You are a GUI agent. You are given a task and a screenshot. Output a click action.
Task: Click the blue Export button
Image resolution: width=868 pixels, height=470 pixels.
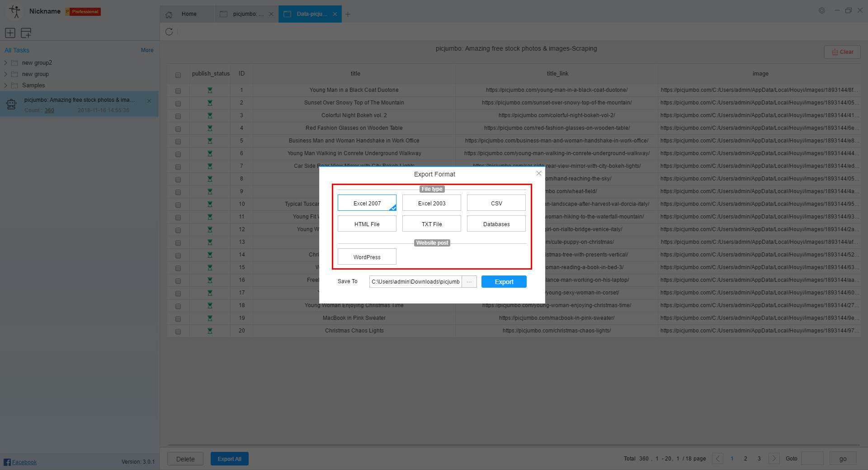click(x=504, y=282)
